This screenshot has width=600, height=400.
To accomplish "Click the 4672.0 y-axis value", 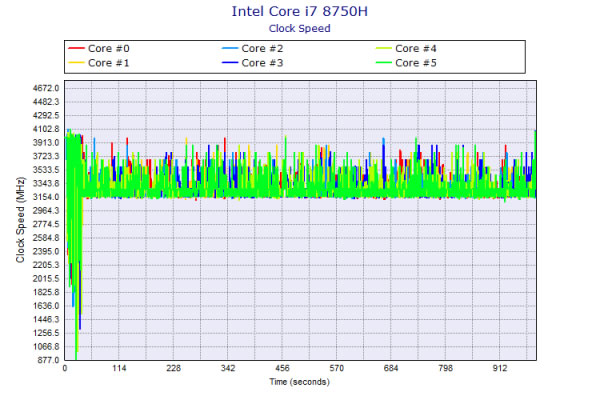I will point(46,88).
